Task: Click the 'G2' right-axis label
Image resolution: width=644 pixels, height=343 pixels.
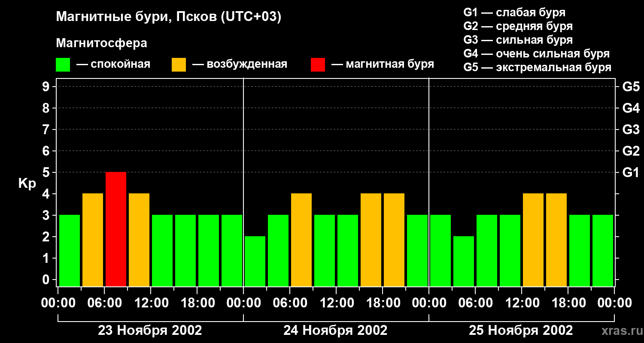Action: [631, 151]
